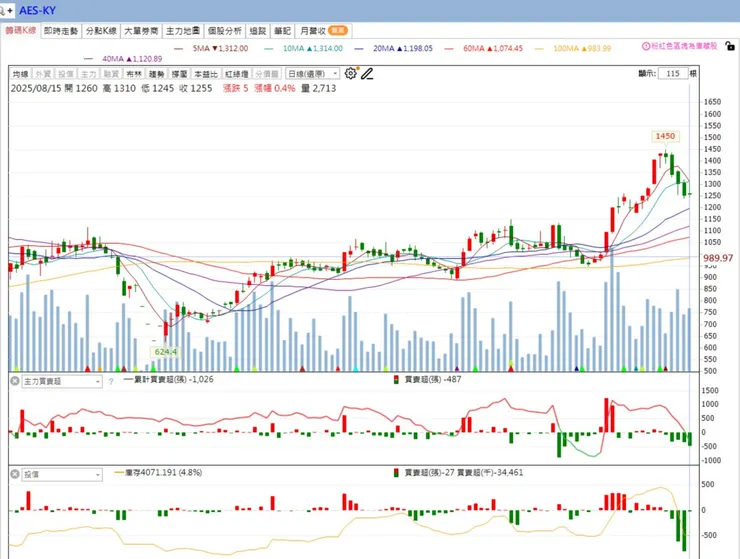740x559 pixels.
Task: Click 買賣超(張)-27 買賣超(千)-34,461 legend
Action: point(464,472)
